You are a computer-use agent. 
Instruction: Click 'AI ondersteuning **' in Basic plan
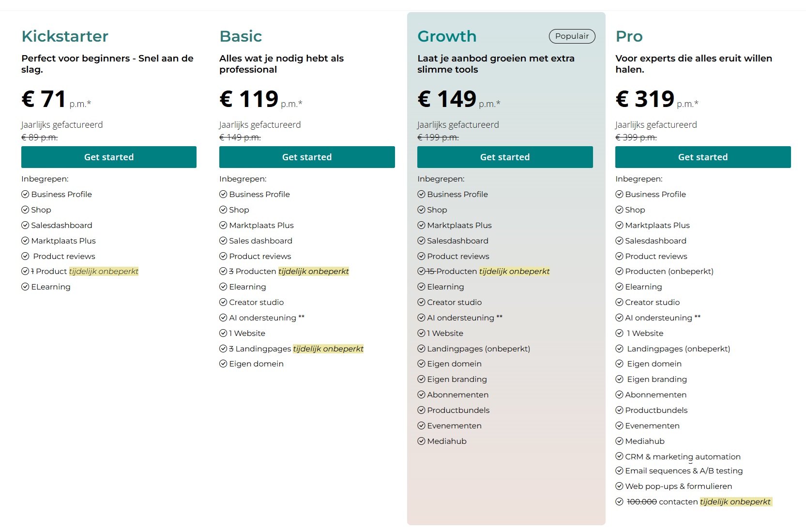[x=267, y=318]
